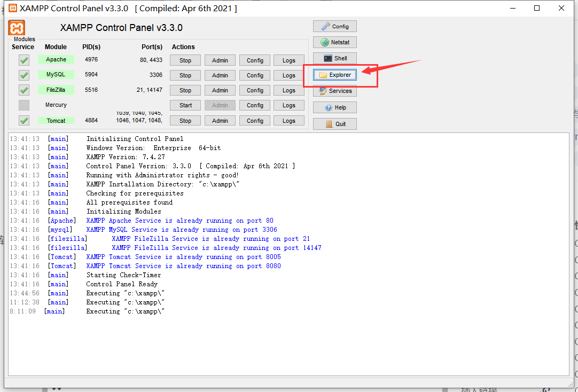The height and width of the screenshot is (392, 578).
Task: Toggle the Apache service checkbox
Action: pyautogui.click(x=24, y=60)
